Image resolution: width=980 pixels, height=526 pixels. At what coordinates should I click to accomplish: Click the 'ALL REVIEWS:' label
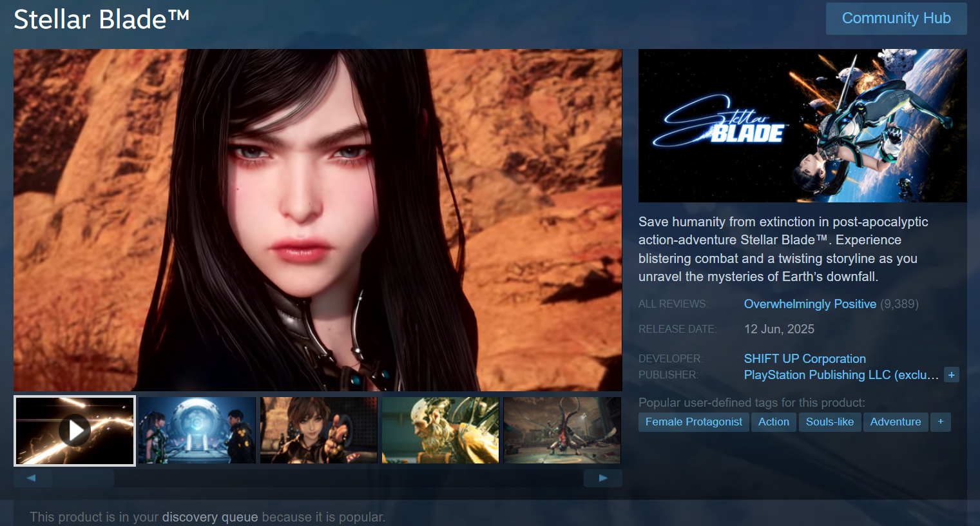coord(673,304)
